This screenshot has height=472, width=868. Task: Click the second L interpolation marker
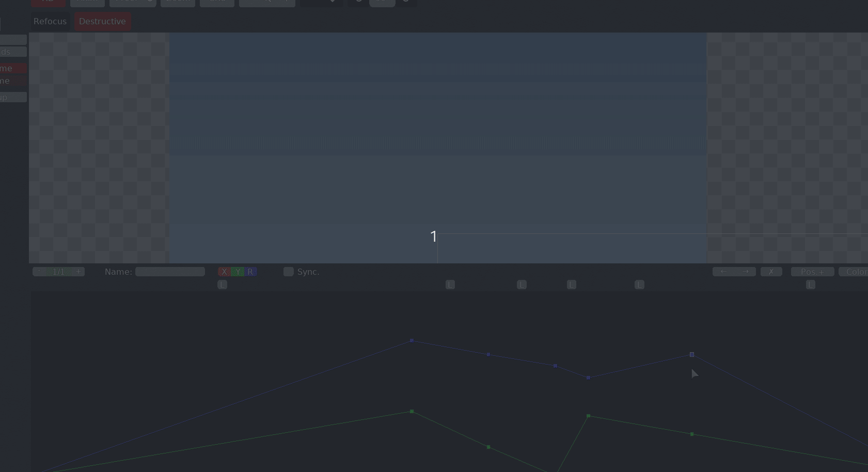click(x=450, y=285)
